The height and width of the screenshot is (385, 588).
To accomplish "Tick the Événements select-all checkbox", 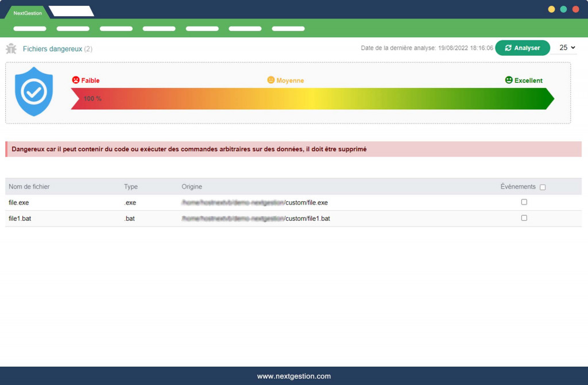I will click(543, 187).
